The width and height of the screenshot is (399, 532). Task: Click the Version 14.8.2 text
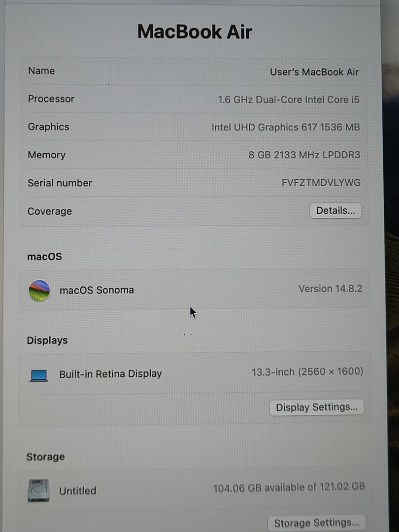coord(330,289)
